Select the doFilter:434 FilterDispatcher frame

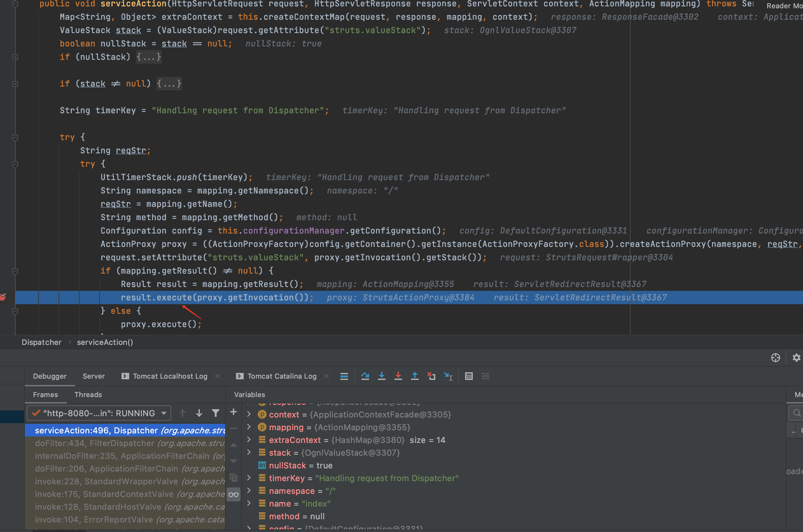pos(125,443)
